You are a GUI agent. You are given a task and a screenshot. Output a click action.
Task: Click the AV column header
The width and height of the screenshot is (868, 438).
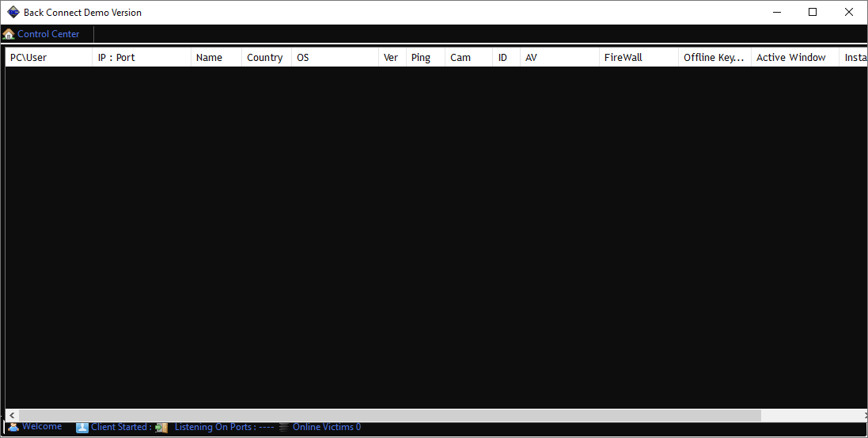559,57
